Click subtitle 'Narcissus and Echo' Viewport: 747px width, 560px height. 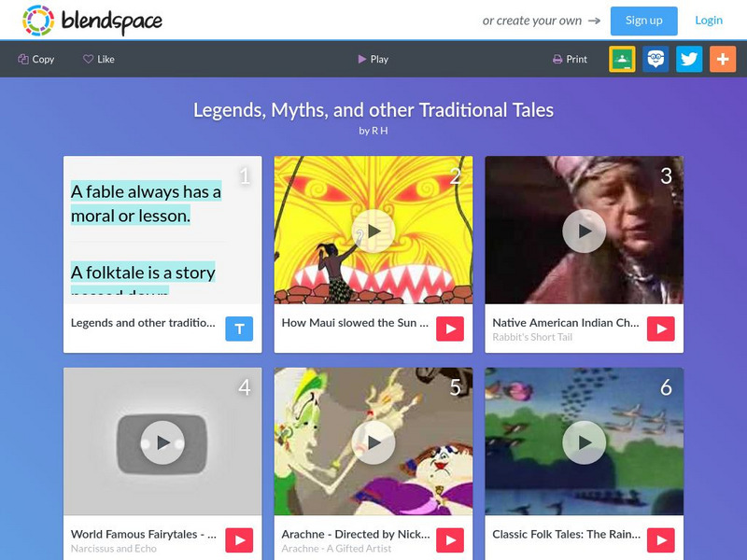113,549
